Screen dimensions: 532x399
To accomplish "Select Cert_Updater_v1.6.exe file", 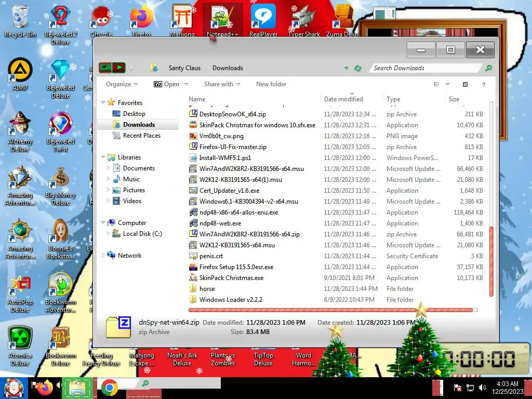I will (x=229, y=190).
